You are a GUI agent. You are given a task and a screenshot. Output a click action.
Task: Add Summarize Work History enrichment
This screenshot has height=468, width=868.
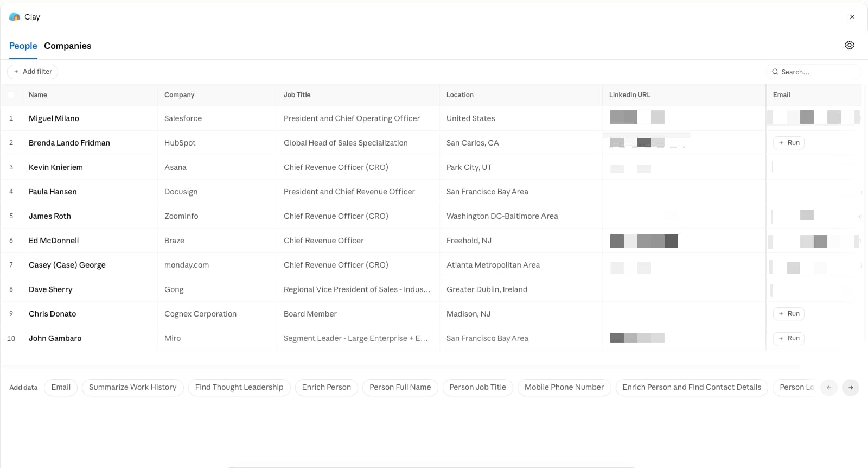(133, 387)
